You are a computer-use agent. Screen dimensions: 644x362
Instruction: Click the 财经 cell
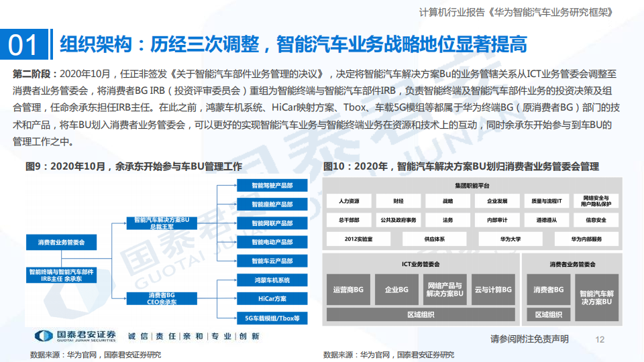(398, 201)
